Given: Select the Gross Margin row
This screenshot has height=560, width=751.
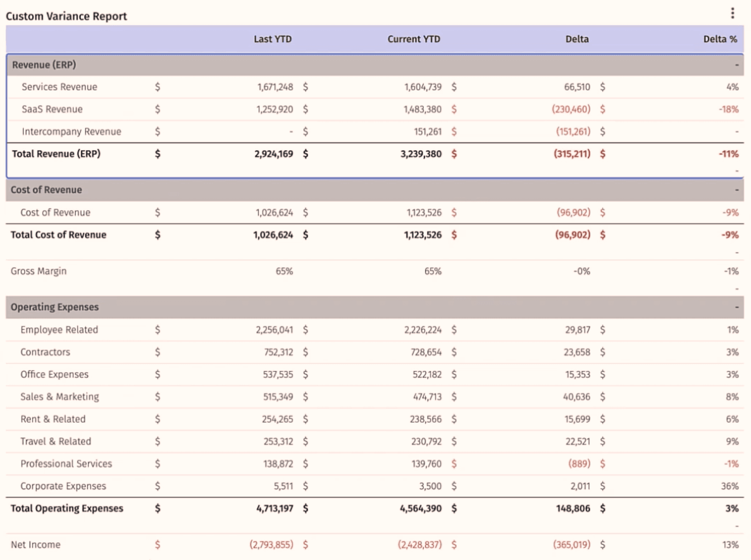Looking at the screenshot, I should coord(39,271).
